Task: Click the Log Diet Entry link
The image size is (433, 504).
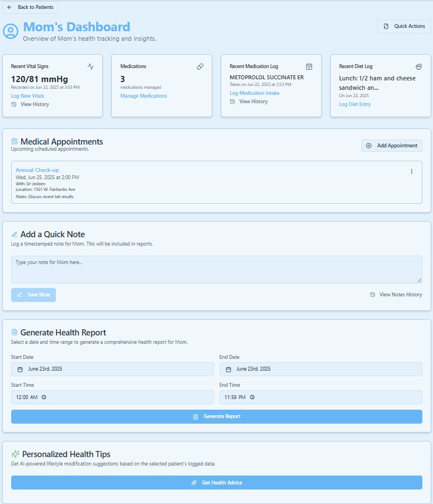Action: click(355, 104)
